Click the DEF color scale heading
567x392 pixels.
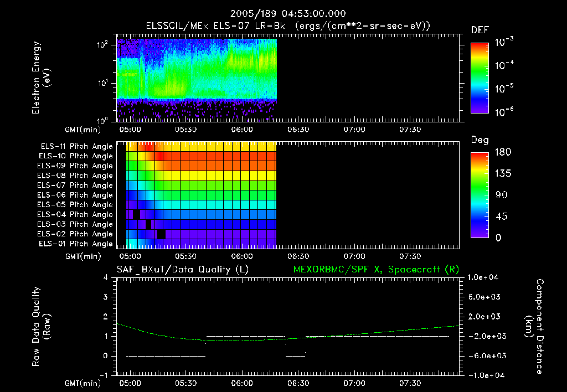(x=480, y=30)
